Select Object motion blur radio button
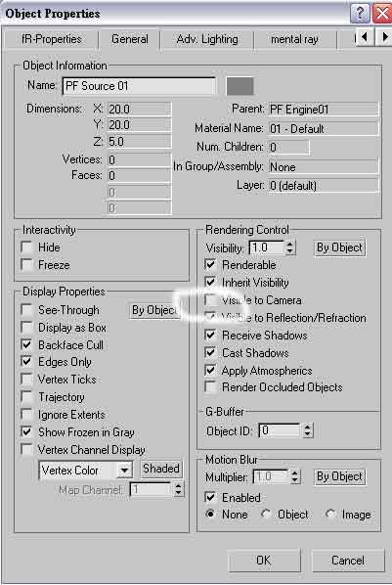The image size is (392, 585). tap(266, 515)
